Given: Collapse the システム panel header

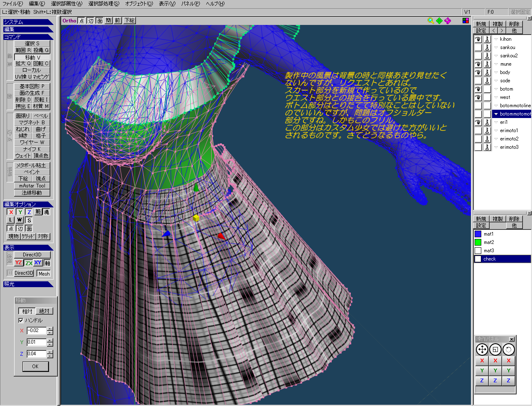Looking at the screenshot, I should (28, 22).
